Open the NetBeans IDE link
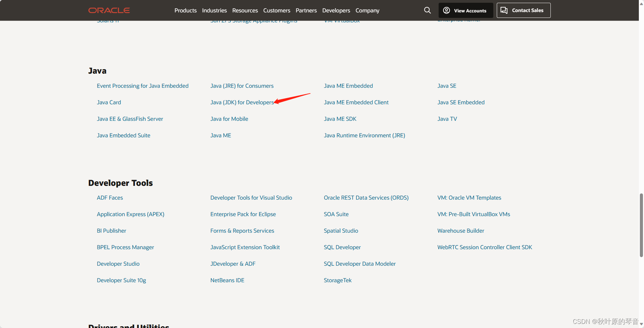This screenshot has width=644, height=328. (x=227, y=280)
